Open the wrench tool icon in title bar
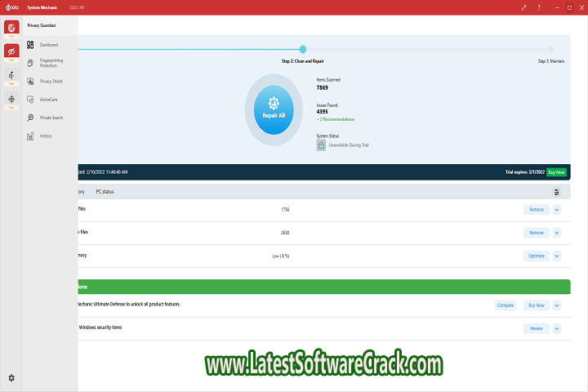588x392 pixels. (x=523, y=7)
